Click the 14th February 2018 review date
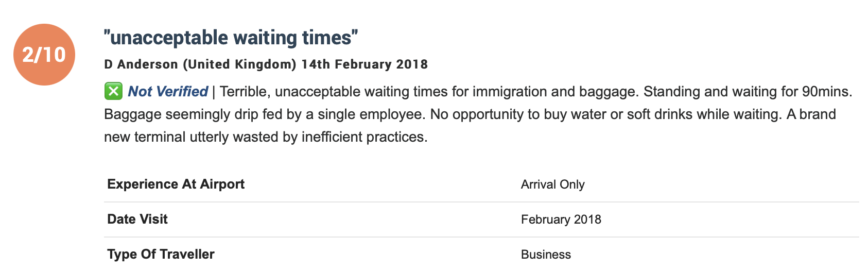868x270 pixels. [364, 64]
